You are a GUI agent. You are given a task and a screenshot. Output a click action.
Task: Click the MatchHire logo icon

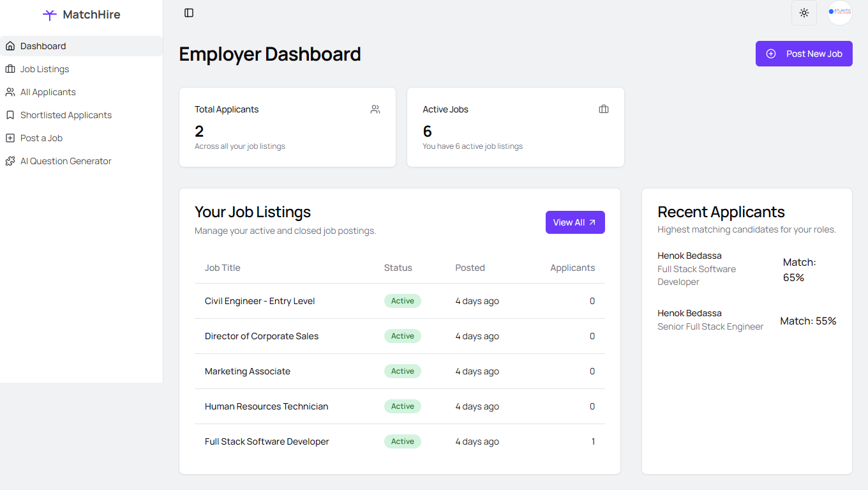(50, 15)
